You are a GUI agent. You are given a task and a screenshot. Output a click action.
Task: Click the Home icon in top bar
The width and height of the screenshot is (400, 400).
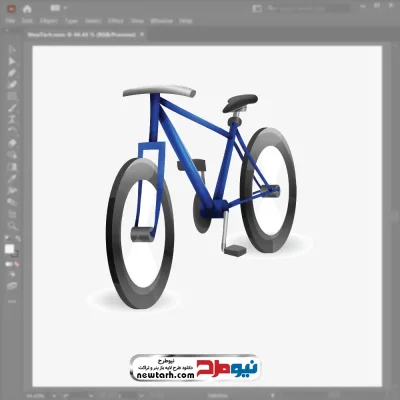pyautogui.click(x=27, y=9)
